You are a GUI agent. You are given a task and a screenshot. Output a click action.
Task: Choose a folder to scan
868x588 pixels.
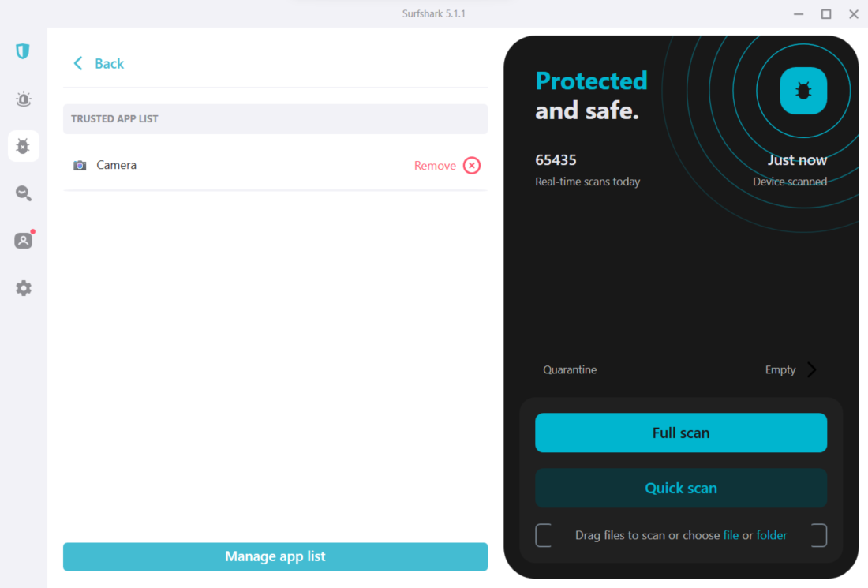(x=771, y=535)
